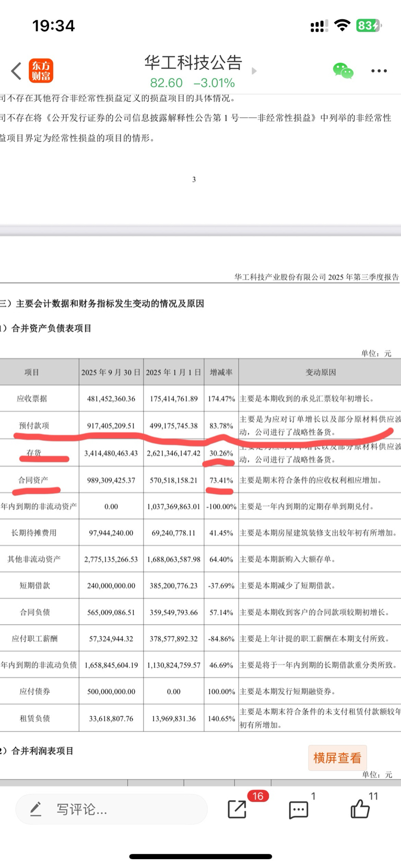
Task: Select the 预付款项 row label
Action: [x=34, y=426]
